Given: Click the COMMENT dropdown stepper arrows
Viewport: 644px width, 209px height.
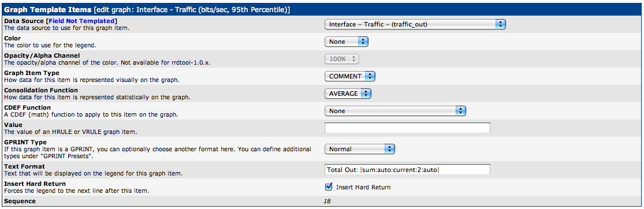Looking at the screenshot, I should click(370, 76).
